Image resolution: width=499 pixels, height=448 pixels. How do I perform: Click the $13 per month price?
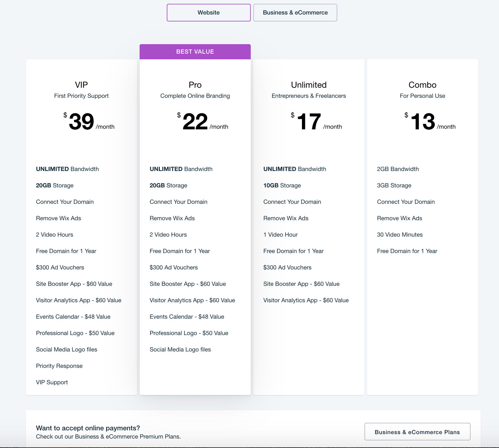(430, 121)
